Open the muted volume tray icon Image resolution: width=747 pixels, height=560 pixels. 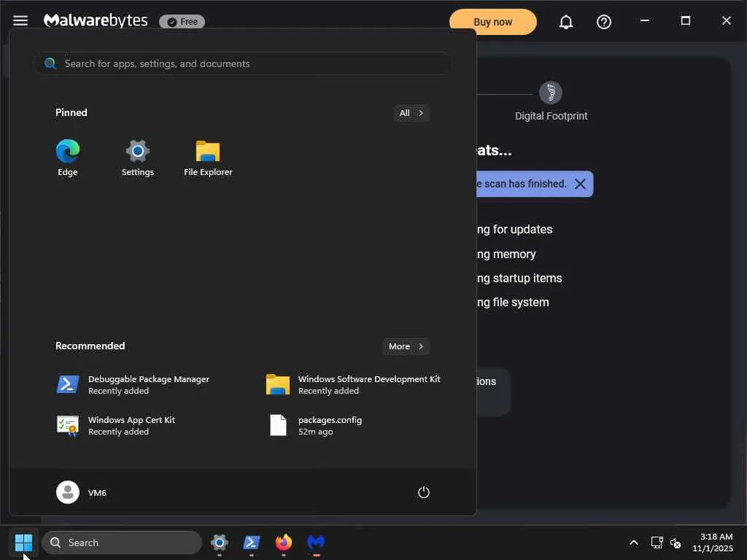[675, 542]
